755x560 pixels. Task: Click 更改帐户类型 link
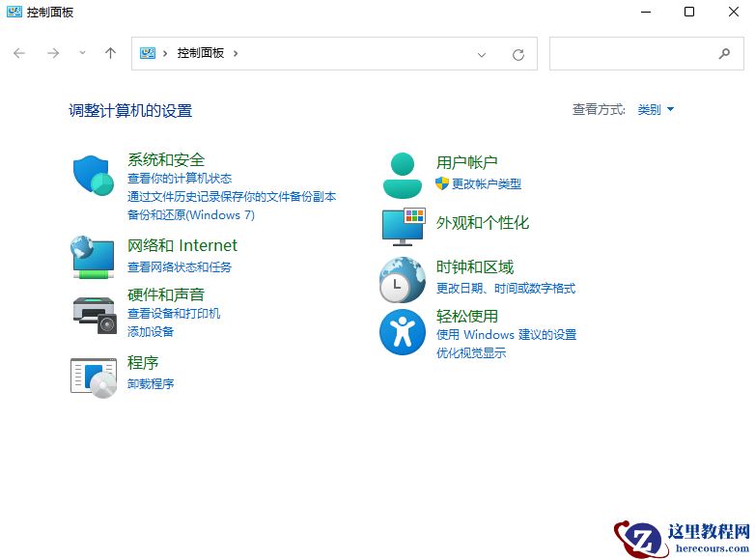point(487,184)
